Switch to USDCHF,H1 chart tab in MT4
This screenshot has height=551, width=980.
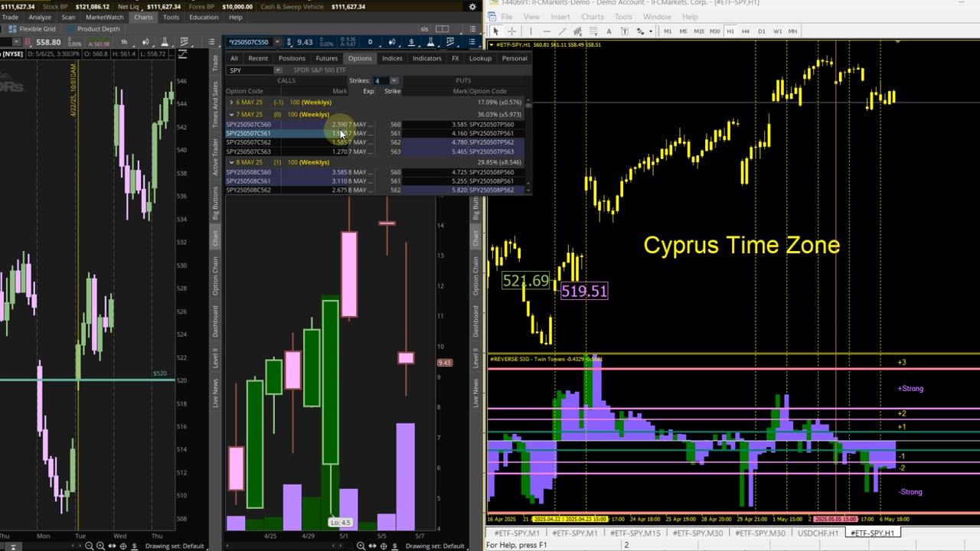tap(818, 533)
